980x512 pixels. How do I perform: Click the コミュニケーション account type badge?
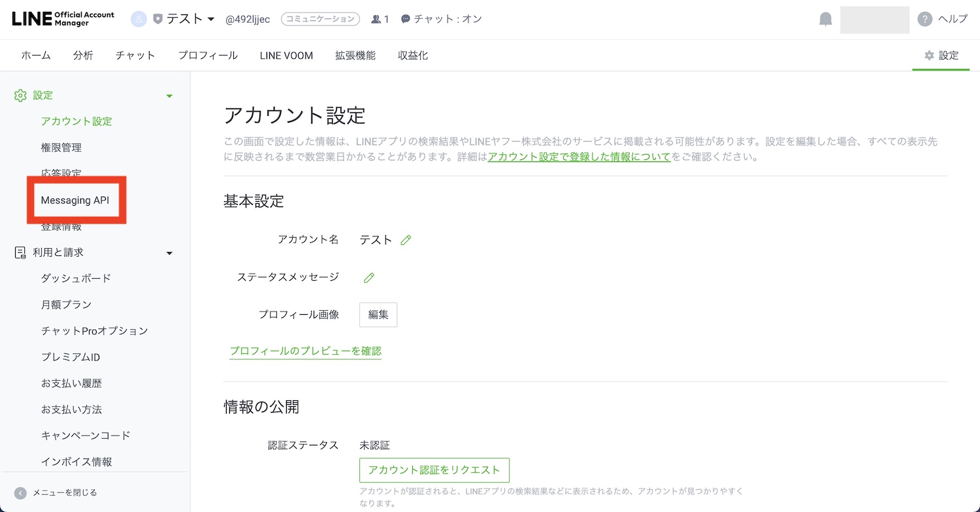(320, 20)
